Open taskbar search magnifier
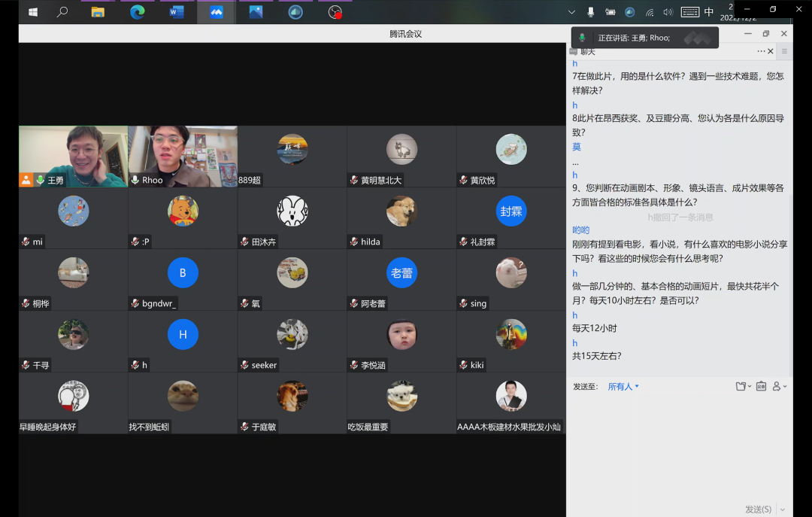Image resolution: width=812 pixels, height=517 pixels. tap(62, 12)
